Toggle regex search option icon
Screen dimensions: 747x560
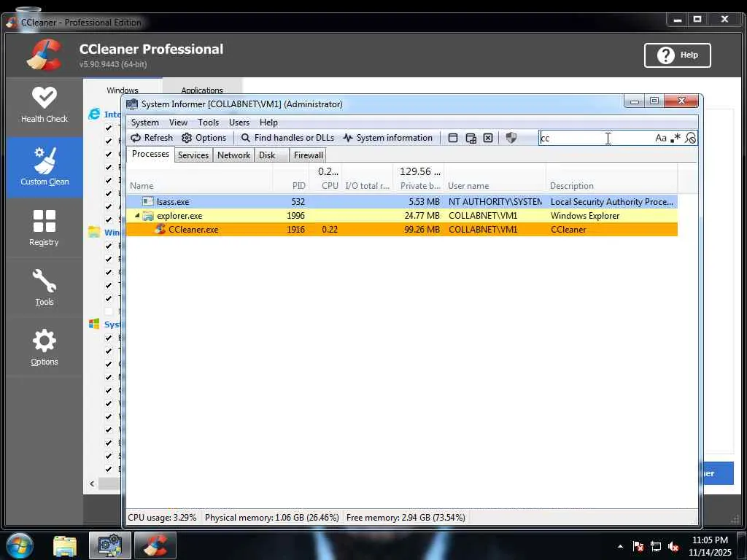(675, 138)
